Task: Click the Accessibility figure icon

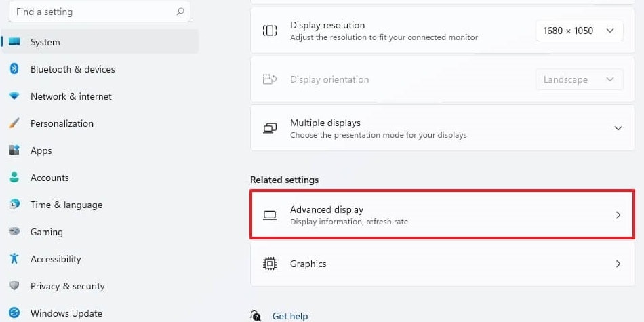Action: point(14,259)
